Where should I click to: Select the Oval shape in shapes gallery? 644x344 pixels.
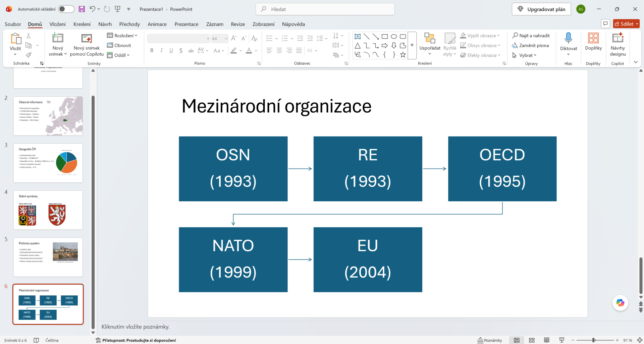[394, 37]
